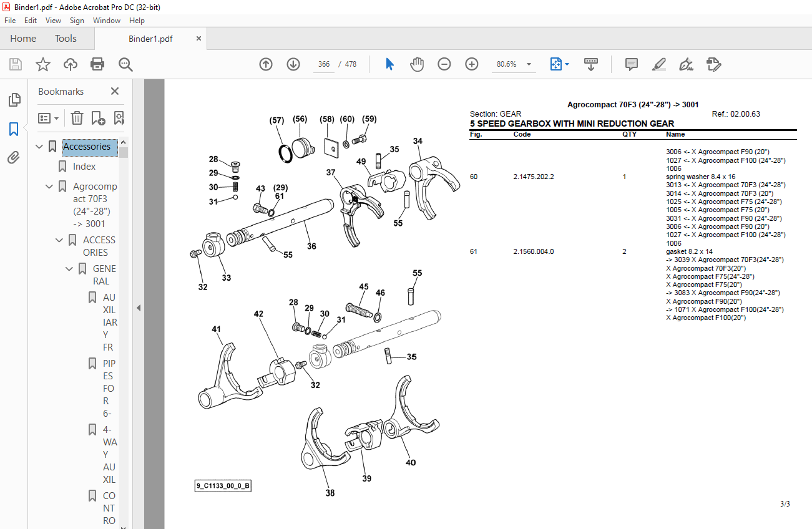Go to previous page arrow
Viewport: 812px width, 529px height.
(266, 64)
